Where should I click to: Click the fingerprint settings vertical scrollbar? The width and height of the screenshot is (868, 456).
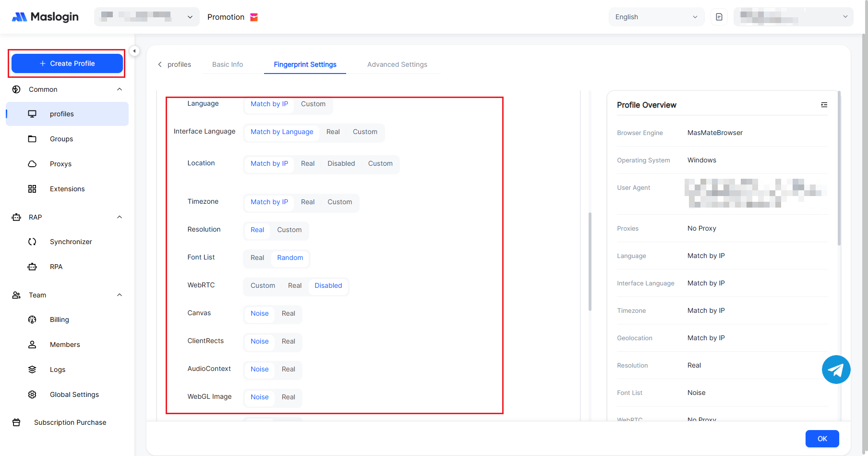[x=590, y=261]
